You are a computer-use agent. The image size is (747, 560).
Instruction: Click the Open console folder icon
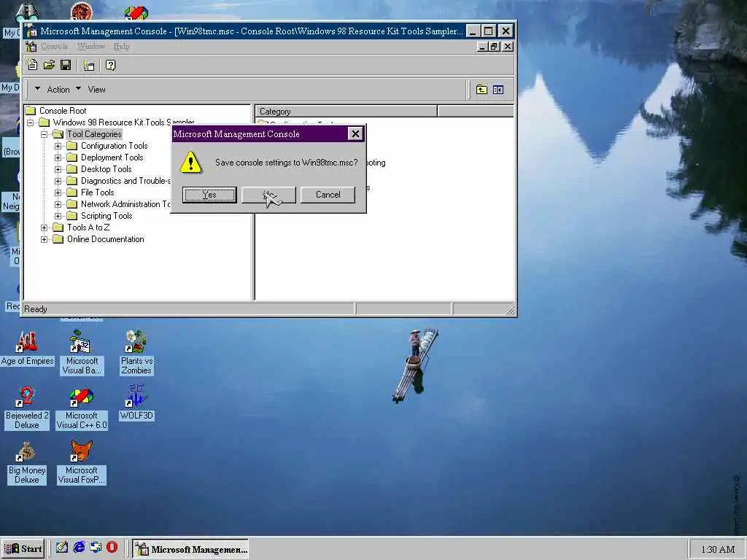pyautogui.click(x=49, y=65)
